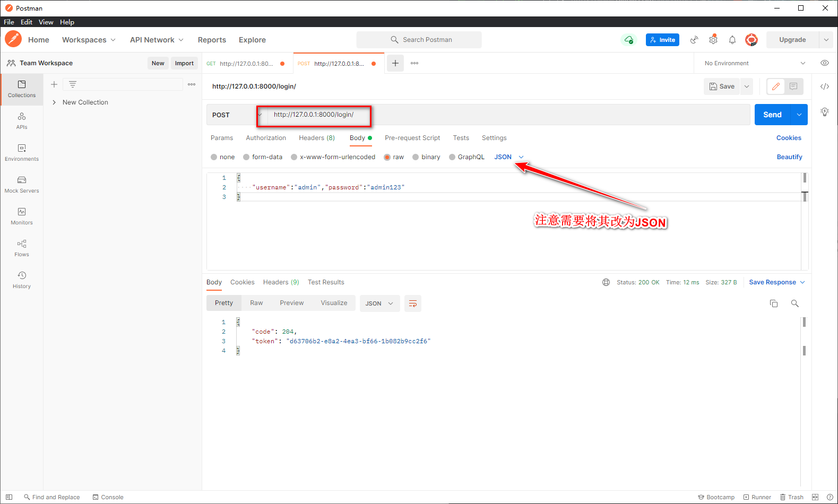Open the Send button dropdown arrow
Viewport: 838px width, 504px height.
(x=799, y=115)
